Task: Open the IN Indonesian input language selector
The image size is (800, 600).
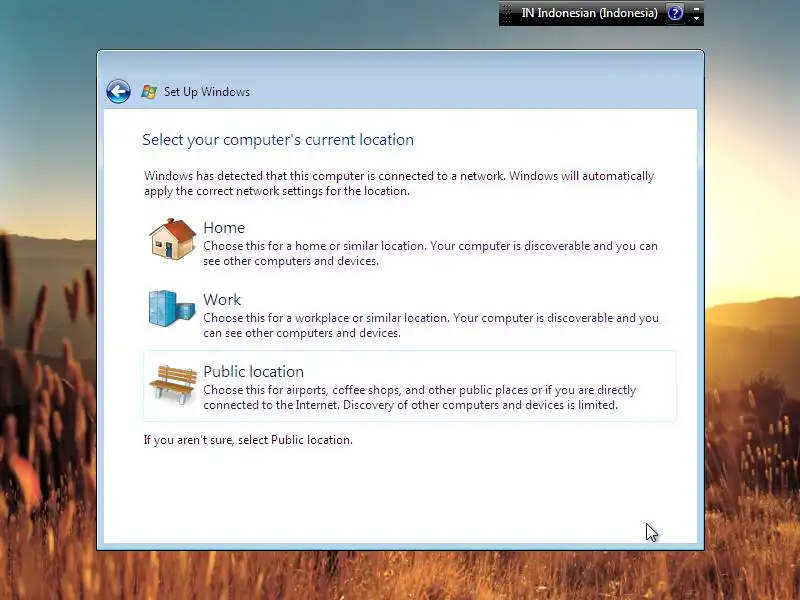Action: pos(589,13)
